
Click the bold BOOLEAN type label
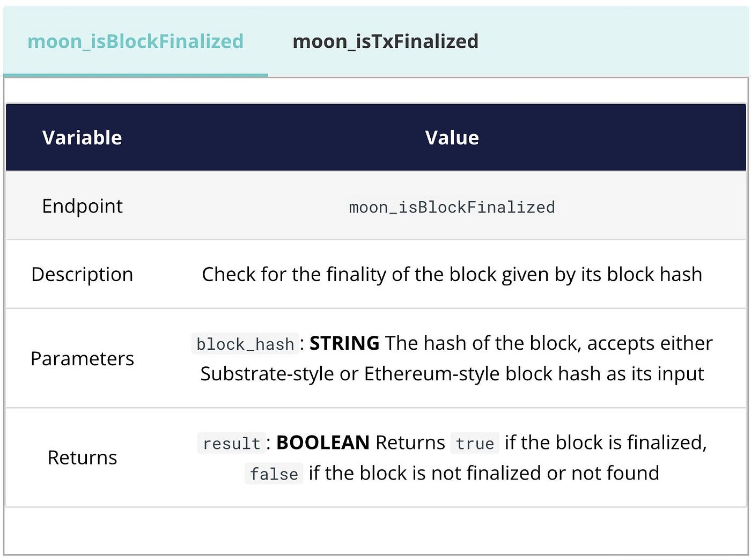click(323, 443)
